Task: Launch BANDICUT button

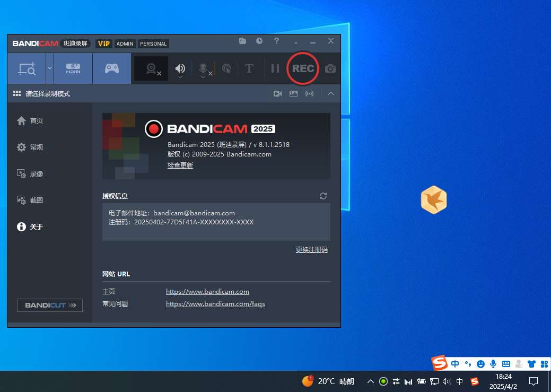Action: click(x=49, y=305)
